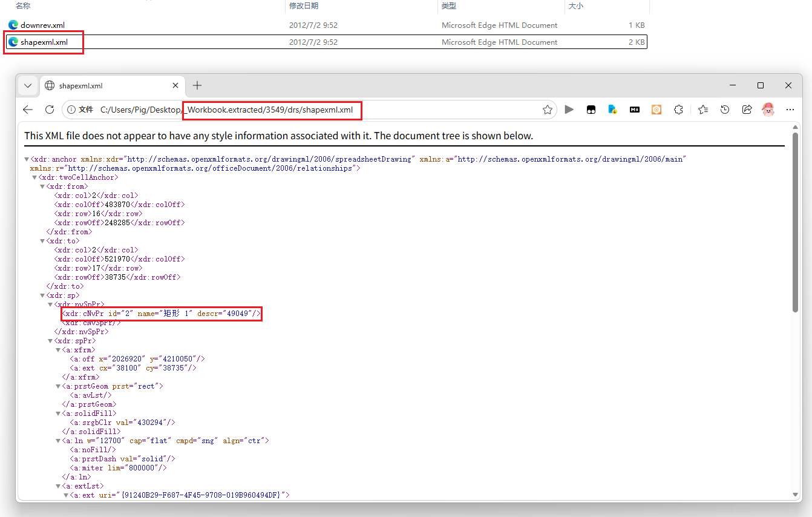The image size is (812, 517).
Task: Open the tab search dropdown chevron
Action: point(28,86)
